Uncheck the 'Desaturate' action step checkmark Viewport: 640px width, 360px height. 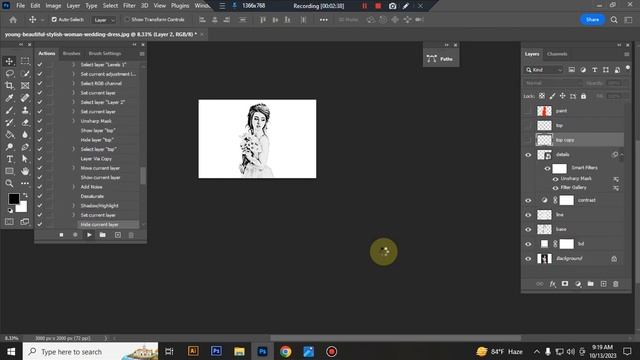(40, 196)
